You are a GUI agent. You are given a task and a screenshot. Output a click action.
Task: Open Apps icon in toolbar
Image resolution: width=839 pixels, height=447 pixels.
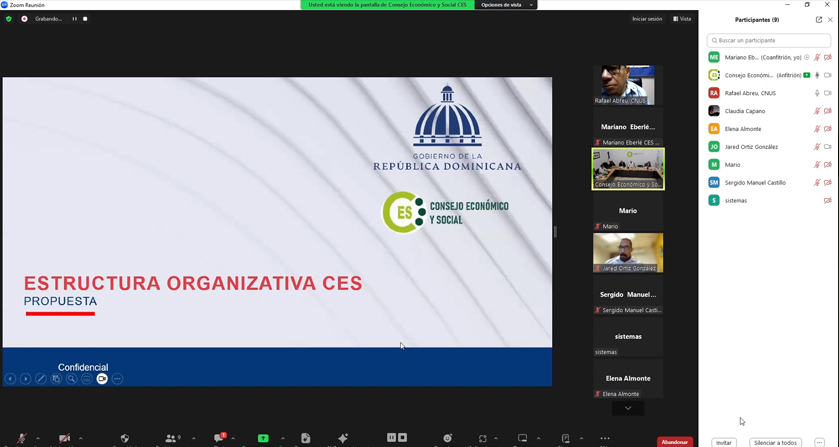point(483,438)
